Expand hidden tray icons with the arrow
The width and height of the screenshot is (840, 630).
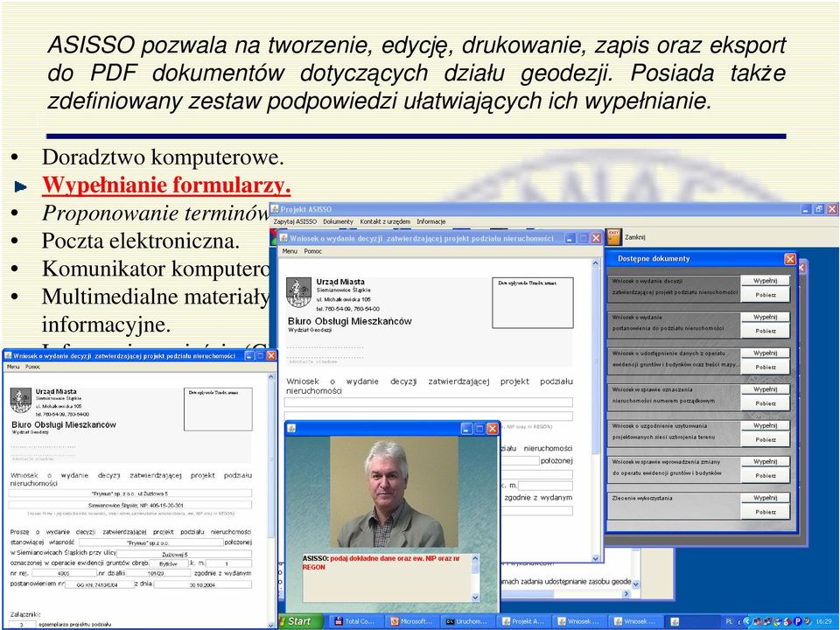[x=746, y=621]
